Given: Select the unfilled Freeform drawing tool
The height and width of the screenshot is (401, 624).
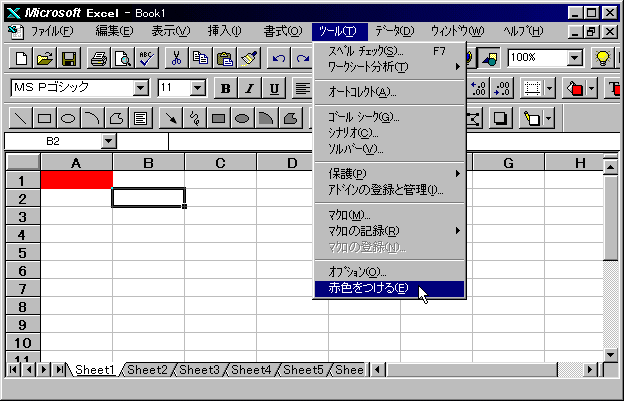Looking at the screenshot, I should point(116,118).
